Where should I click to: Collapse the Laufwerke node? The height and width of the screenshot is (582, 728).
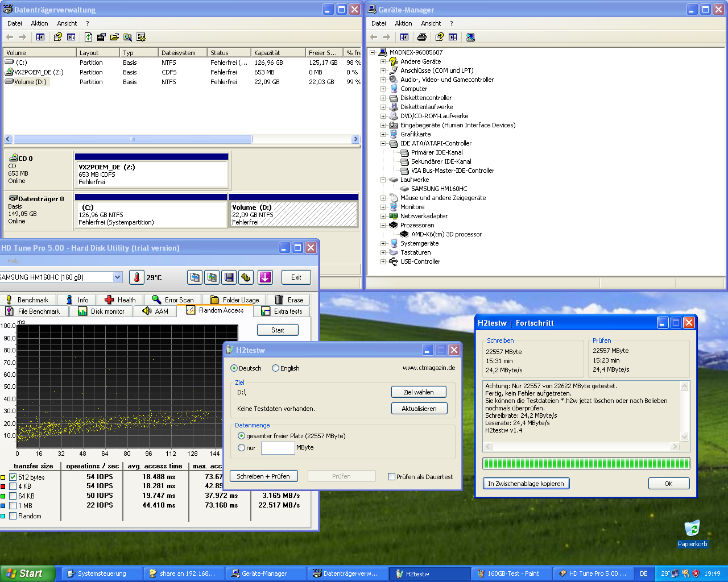click(383, 180)
